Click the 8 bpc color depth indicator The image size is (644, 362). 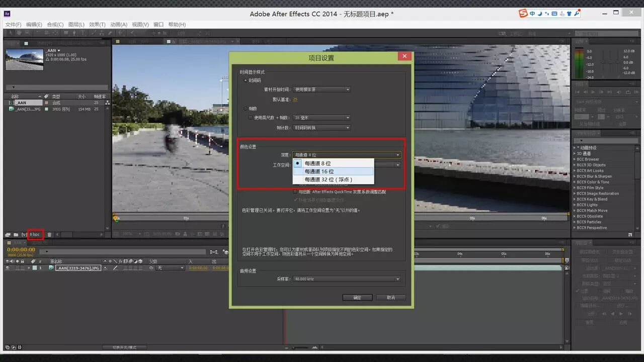(x=35, y=234)
